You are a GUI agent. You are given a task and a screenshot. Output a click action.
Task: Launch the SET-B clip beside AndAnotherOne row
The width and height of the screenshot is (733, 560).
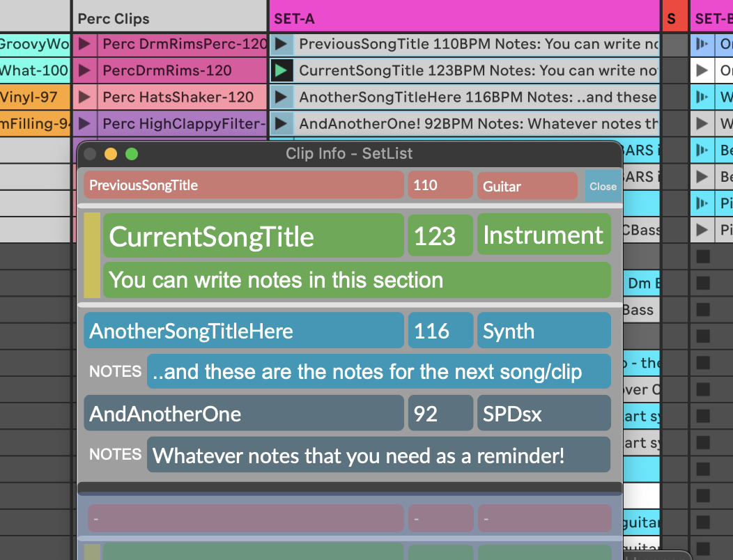(x=702, y=124)
